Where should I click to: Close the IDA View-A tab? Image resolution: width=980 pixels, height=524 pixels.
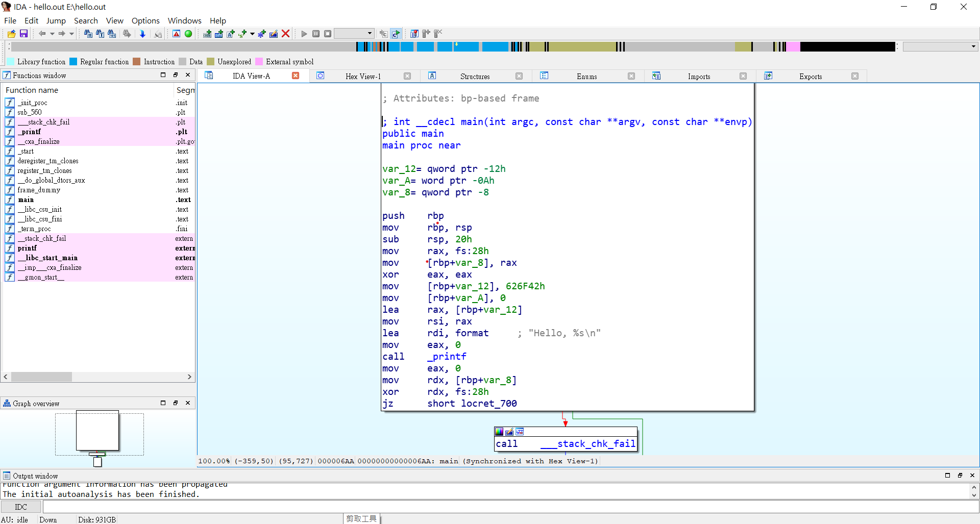pyautogui.click(x=296, y=76)
